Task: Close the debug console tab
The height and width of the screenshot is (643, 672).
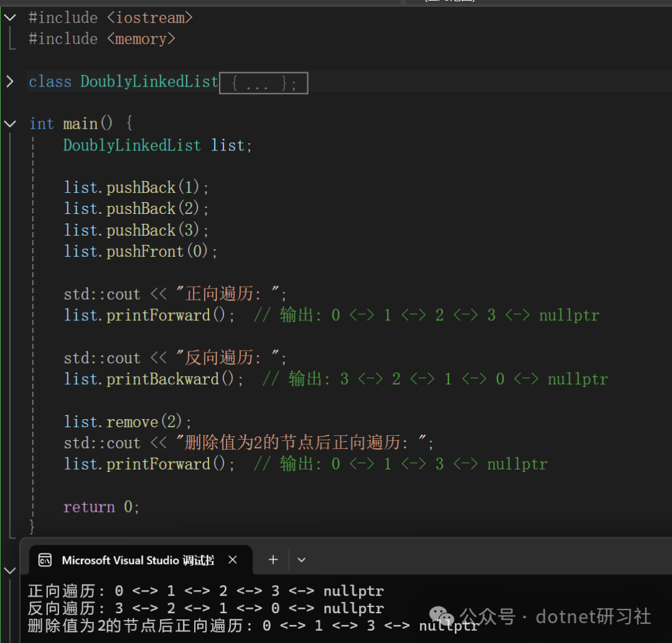Action: pos(233,560)
